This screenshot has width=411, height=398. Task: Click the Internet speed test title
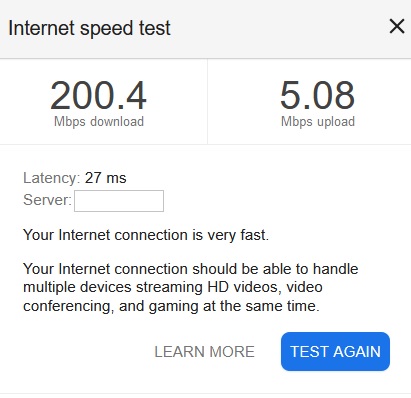click(x=89, y=28)
